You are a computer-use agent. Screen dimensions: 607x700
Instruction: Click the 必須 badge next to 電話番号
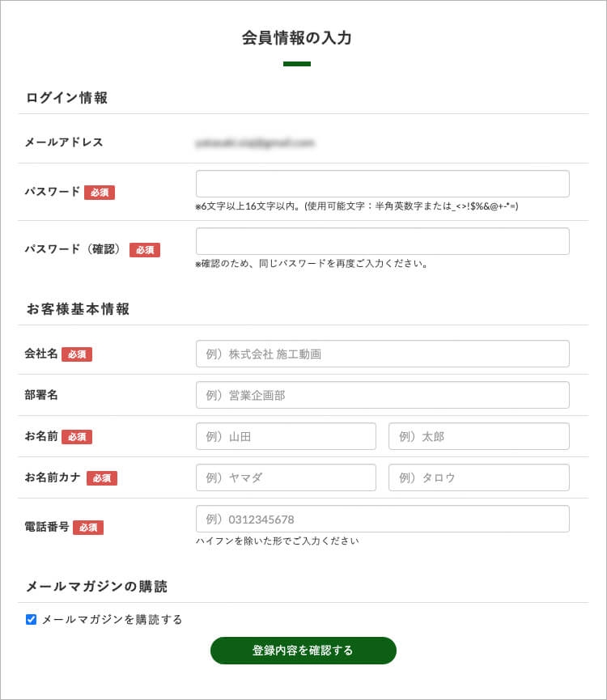(88, 528)
